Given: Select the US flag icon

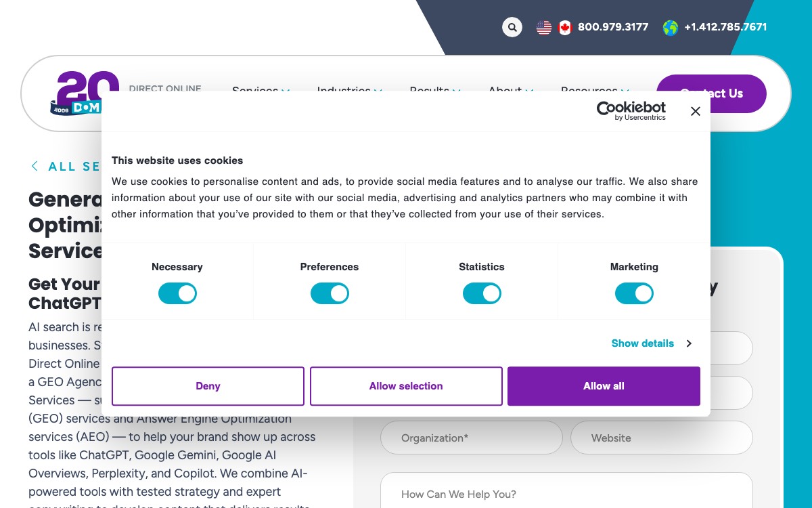Looking at the screenshot, I should 544,28.
